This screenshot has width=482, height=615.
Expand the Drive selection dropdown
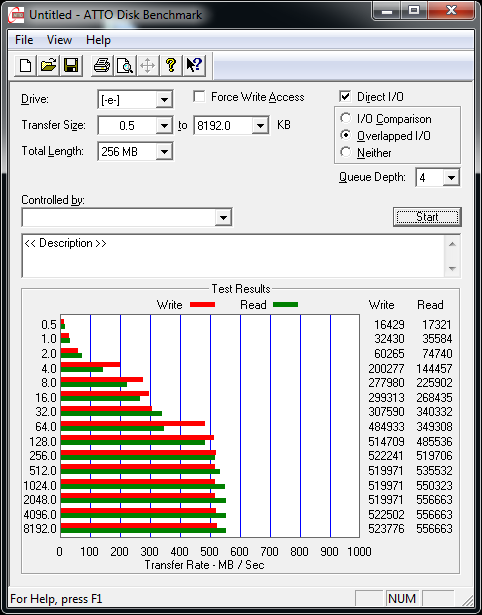[164, 100]
